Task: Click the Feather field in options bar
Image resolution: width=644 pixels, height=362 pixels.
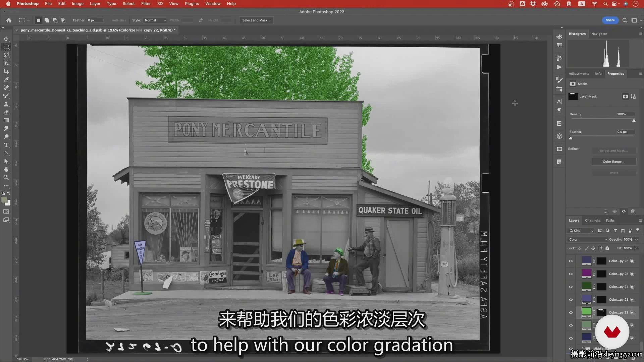Action: pos(95,20)
